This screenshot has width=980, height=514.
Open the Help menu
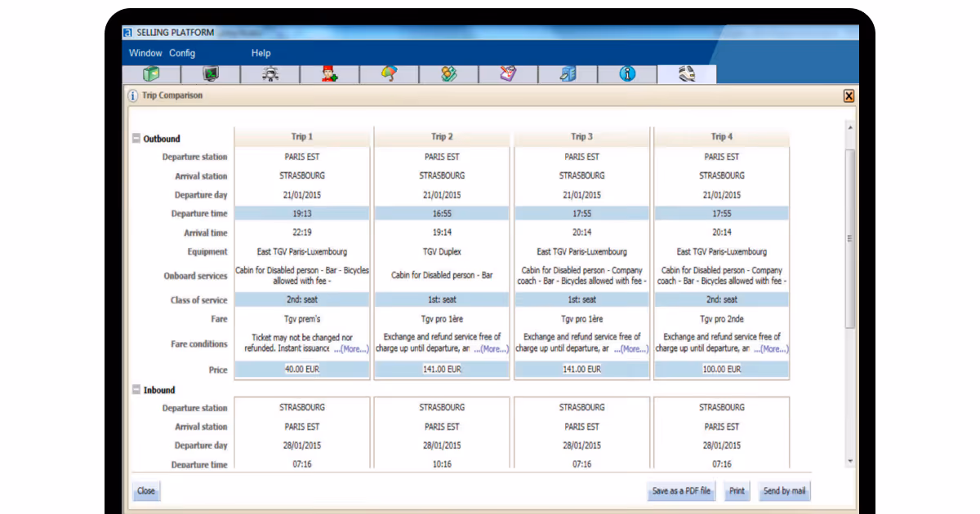(x=261, y=53)
